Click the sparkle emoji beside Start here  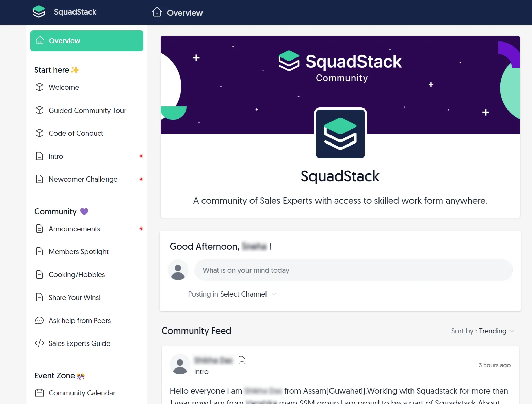pyautogui.click(x=75, y=70)
